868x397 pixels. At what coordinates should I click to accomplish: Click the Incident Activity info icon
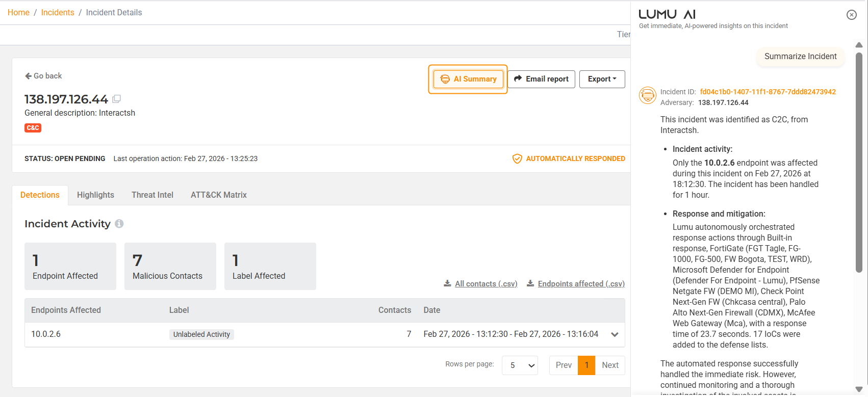point(119,224)
